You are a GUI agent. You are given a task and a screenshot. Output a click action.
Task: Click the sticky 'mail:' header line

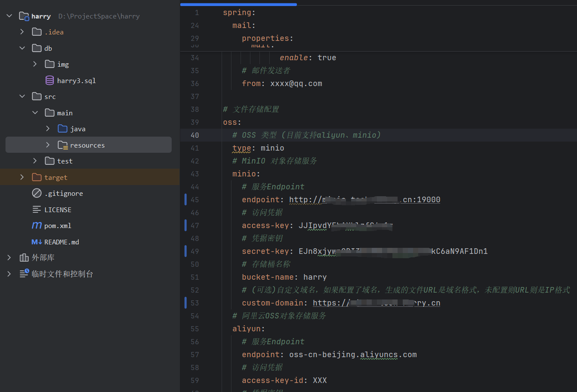[244, 25]
